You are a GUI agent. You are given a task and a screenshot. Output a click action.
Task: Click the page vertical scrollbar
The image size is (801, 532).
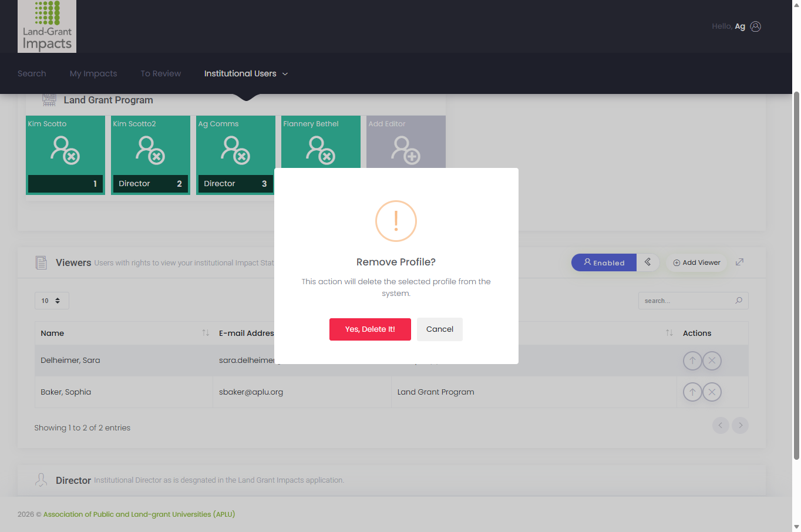[x=796, y=276]
